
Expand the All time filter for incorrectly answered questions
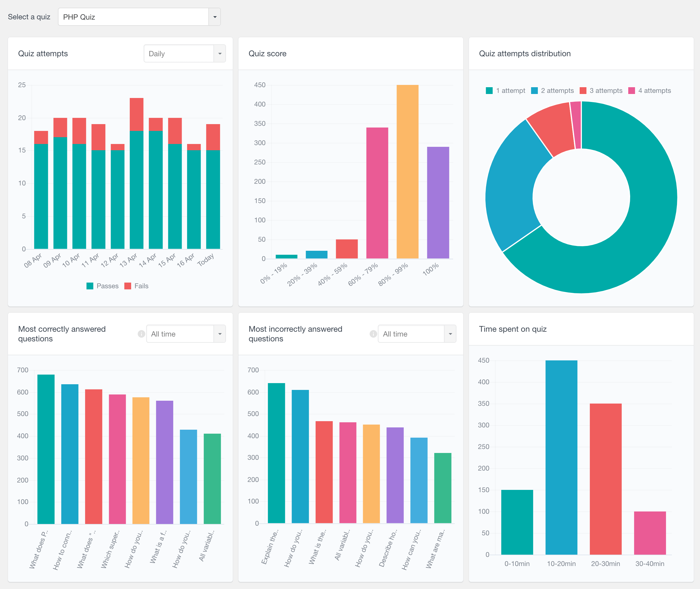(x=417, y=334)
